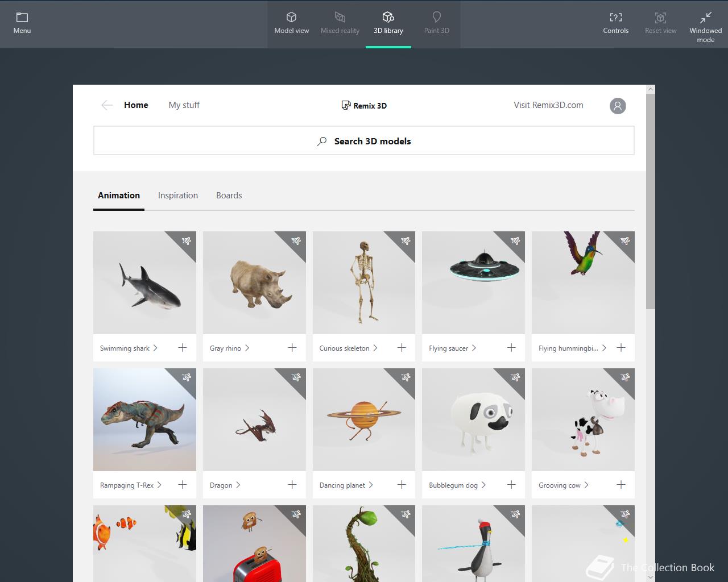Image resolution: width=728 pixels, height=582 pixels.
Task: Open the penguin model thumbnail
Action: tap(473, 543)
